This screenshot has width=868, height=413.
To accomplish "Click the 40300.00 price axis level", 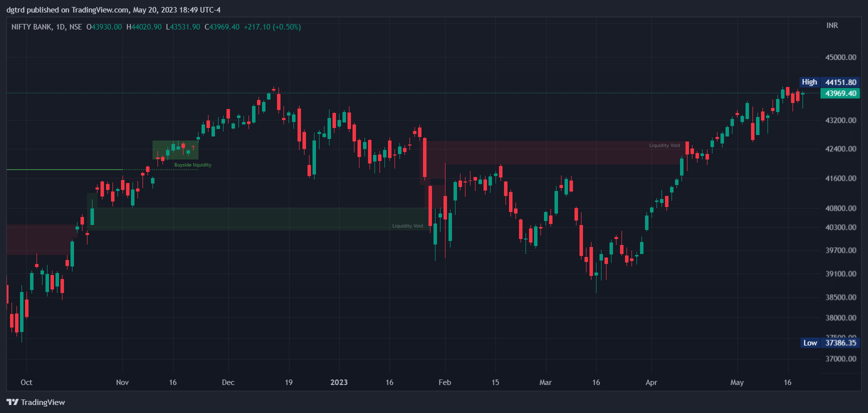I will click(x=840, y=227).
